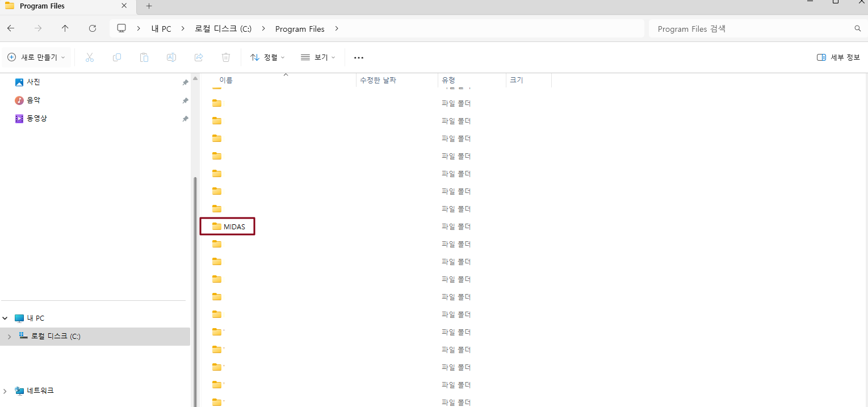Select 네트워크 in navigation pane

40,391
